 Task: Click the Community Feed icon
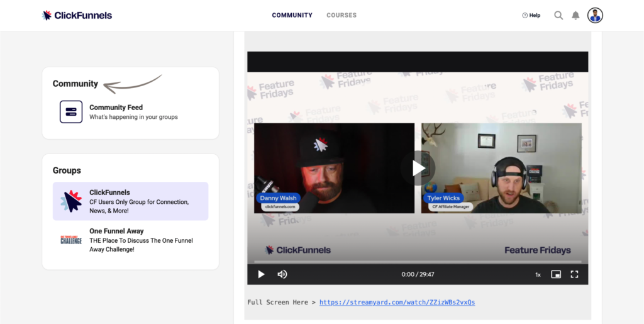71,112
